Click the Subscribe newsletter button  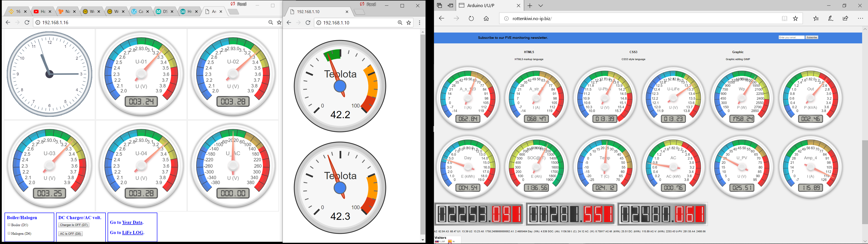812,38
